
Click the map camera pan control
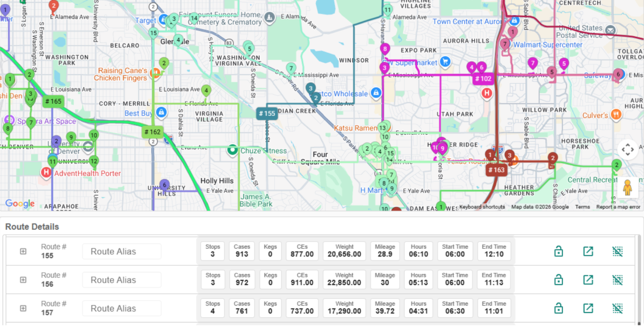[x=627, y=150]
